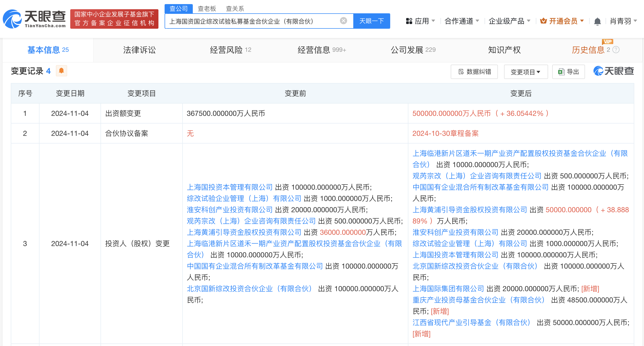This screenshot has width=644, height=346.
Task: Click the 变更后 column header
Action: pyautogui.click(x=521, y=93)
